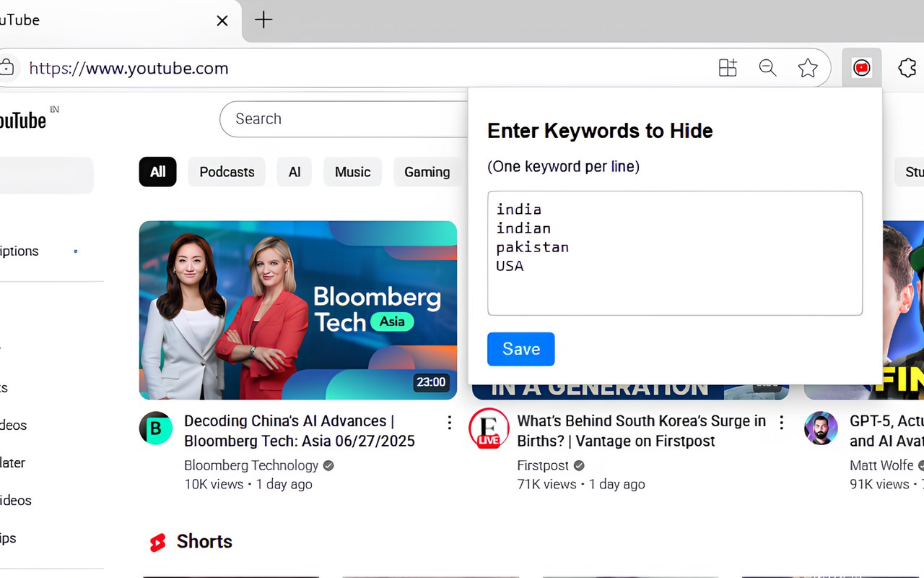Click the 'USA' keyword line

click(510, 266)
